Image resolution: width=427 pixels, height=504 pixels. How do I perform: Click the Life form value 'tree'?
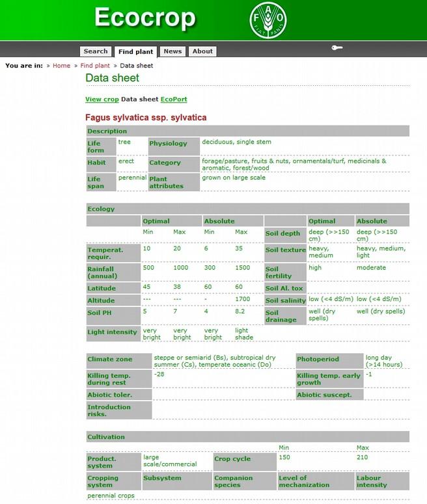124,142
